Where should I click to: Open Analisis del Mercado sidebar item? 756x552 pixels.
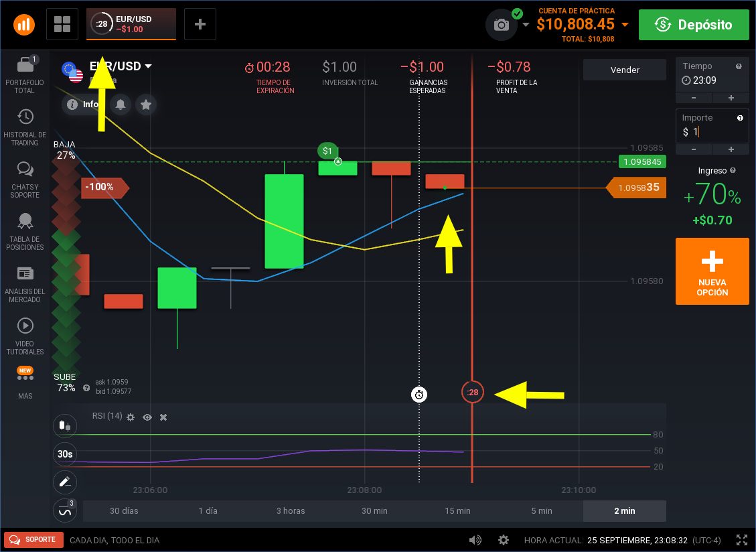click(x=25, y=284)
